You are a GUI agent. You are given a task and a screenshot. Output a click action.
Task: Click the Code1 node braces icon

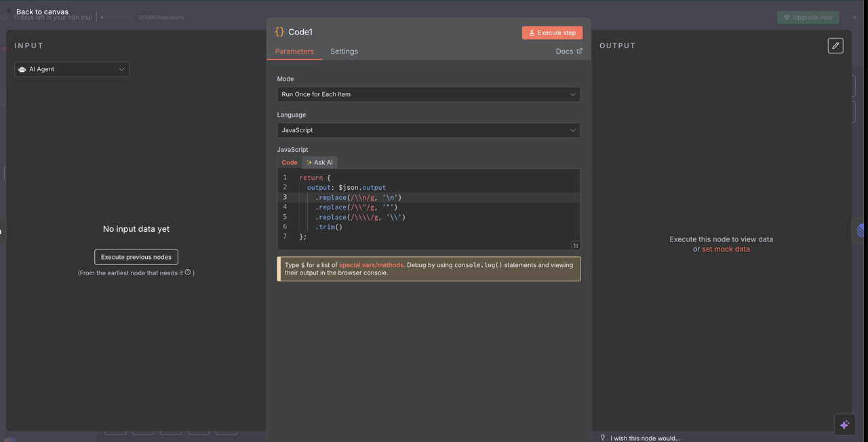pyautogui.click(x=279, y=32)
